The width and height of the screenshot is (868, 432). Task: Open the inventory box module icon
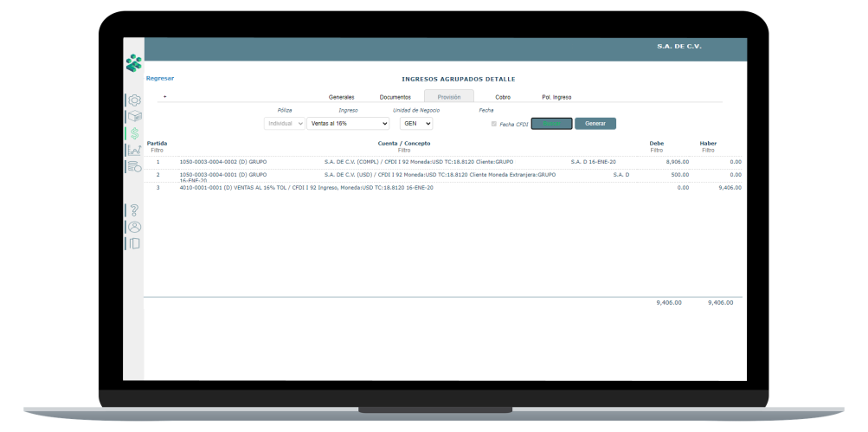point(134,117)
